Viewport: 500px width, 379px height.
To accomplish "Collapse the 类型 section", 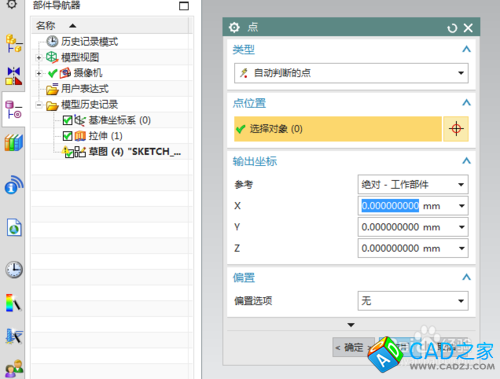I will (x=466, y=49).
